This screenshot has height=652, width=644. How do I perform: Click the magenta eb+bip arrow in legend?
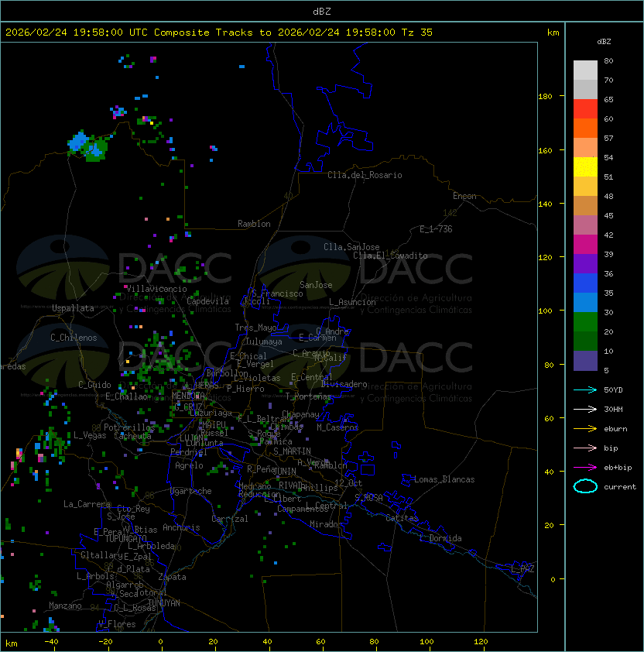point(585,468)
